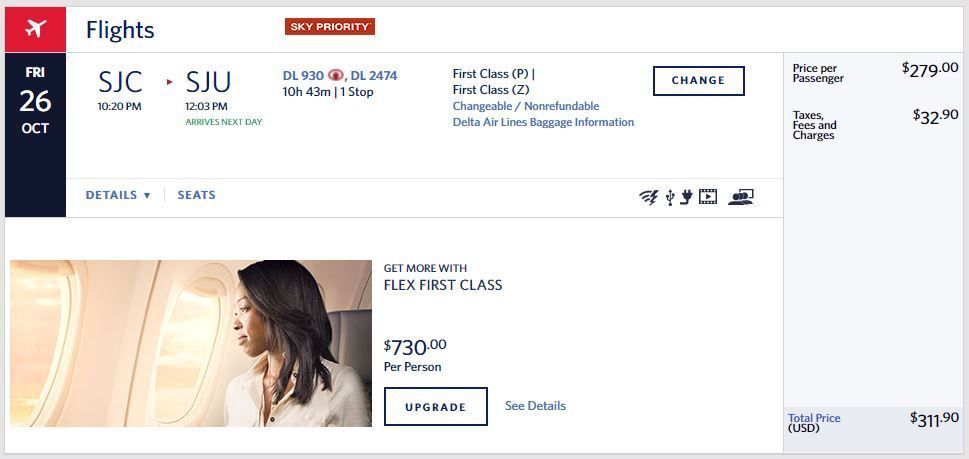Click the Flex First Class promo image
Screen dimensions: 969x459
point(191,343)
